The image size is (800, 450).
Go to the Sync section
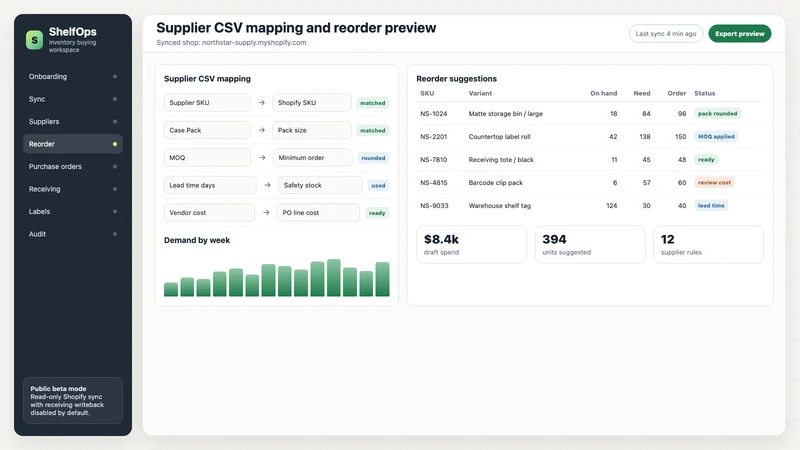[x=72, y=99]
